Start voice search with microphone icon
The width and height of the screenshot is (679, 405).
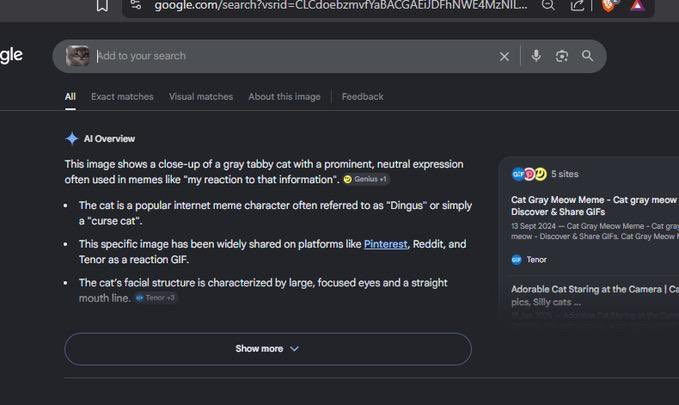(536, 56)
